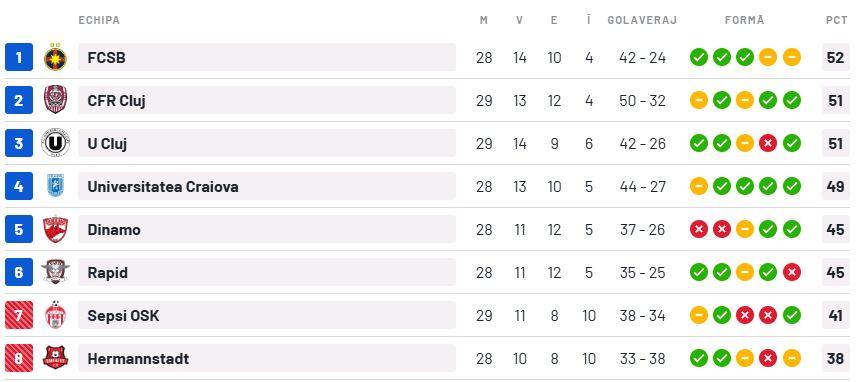Click the Rapid team crest
Viewport: 863px width, 382px height.
55,272
